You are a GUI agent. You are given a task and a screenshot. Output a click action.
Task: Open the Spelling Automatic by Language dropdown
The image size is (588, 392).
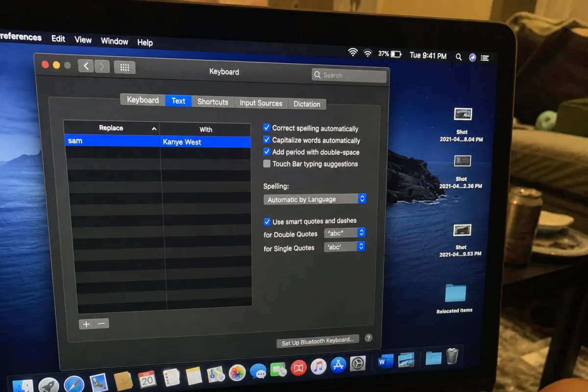point(315,199)
